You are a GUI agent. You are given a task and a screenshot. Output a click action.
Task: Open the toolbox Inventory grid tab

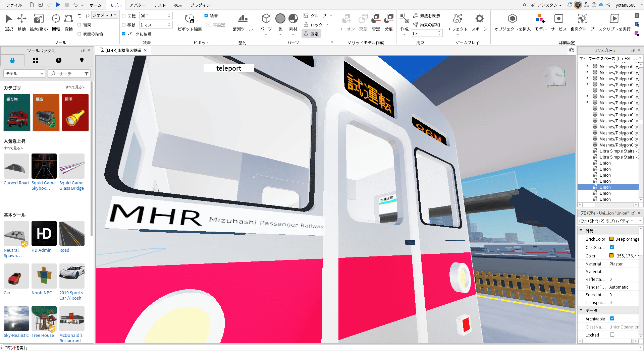pyautogui.click(x=36, y=60)
